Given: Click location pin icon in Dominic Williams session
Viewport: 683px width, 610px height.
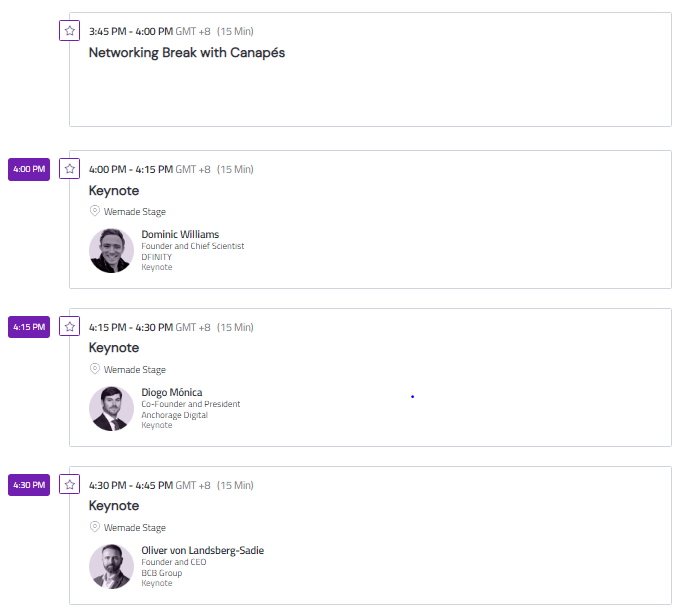Looking at the screenshot, I should point(95,211).
